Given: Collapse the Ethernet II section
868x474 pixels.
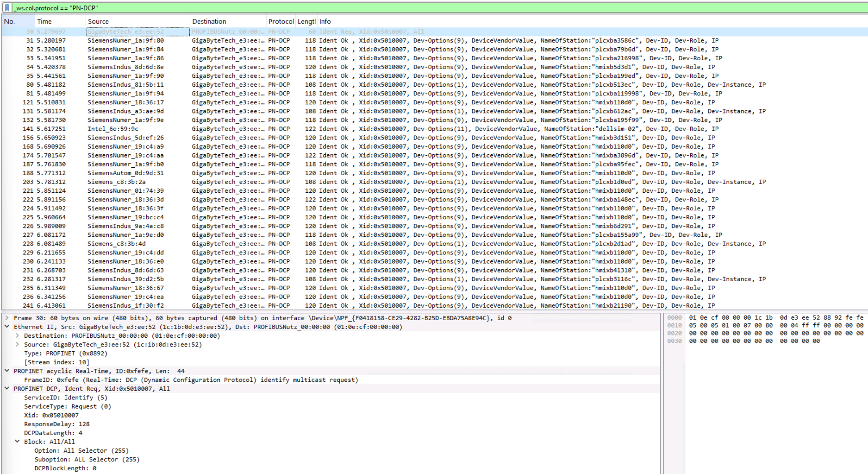Looking at the screenshot, I should [6, 327].
